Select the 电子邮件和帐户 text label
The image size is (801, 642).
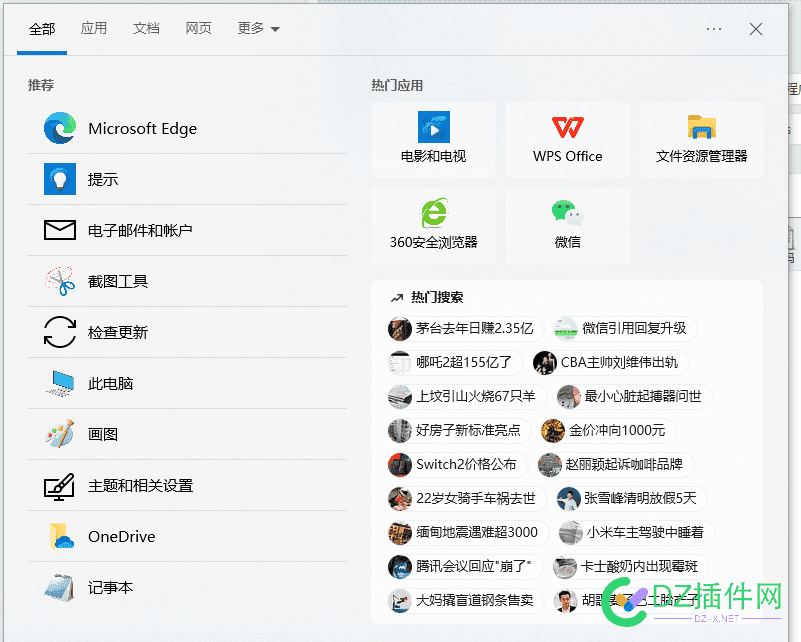pos(140,230)
